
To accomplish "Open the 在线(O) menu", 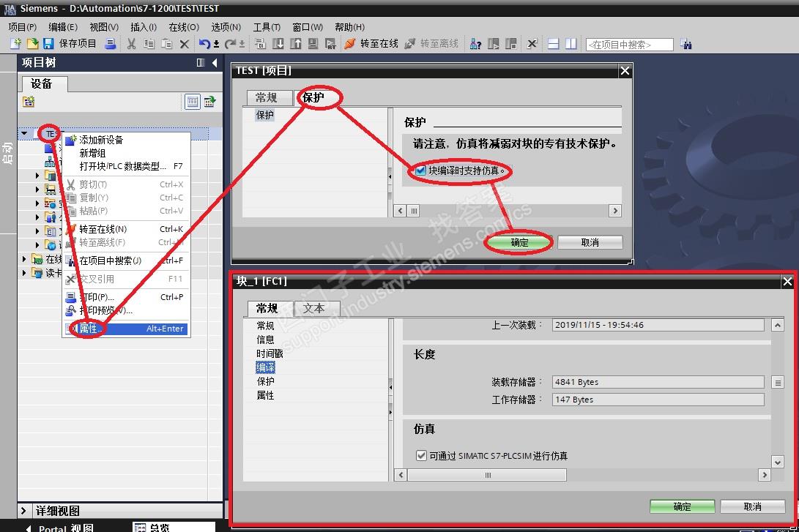I will point(184,27).
